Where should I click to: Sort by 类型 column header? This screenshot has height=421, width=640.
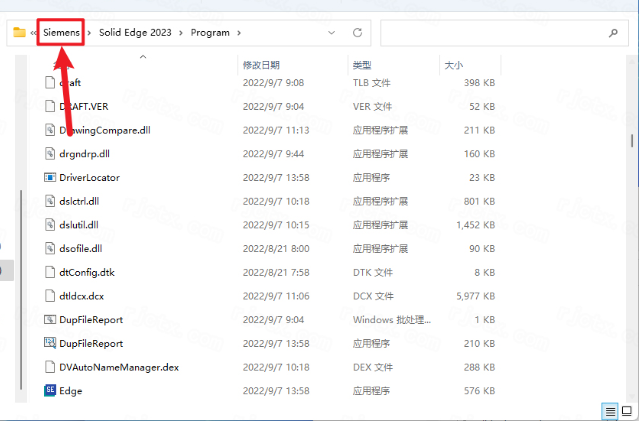pyautogui.click(x=362, y=65)
